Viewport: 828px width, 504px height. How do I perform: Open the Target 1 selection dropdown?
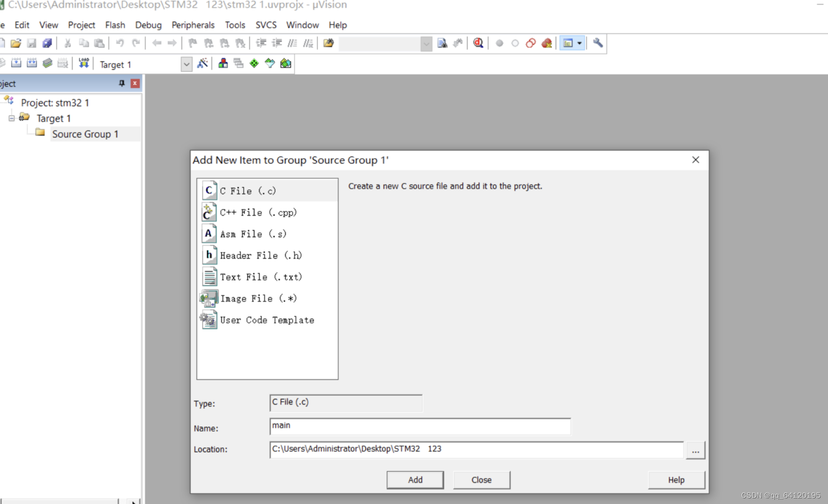186,64
